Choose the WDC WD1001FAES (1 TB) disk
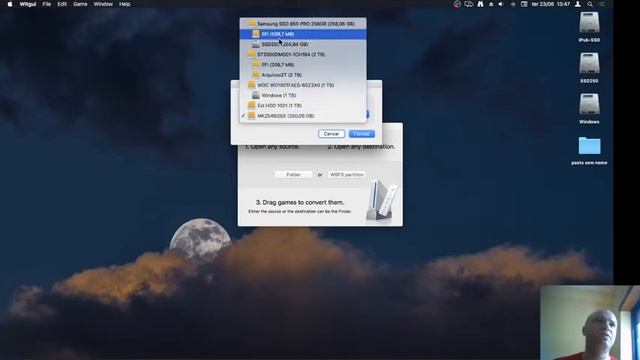The width and height of the screenshot is (640, 360). (x=302, y=85)
